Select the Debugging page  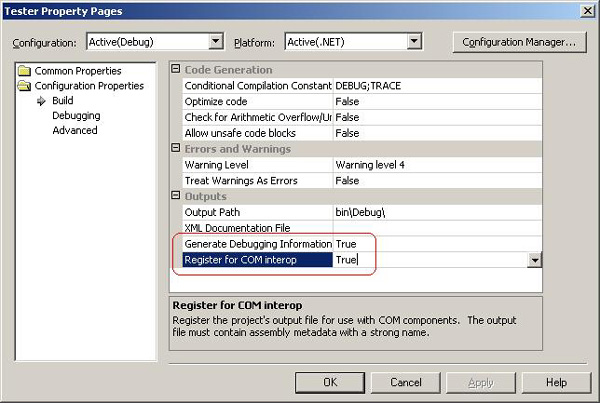[x=76, y=116]
